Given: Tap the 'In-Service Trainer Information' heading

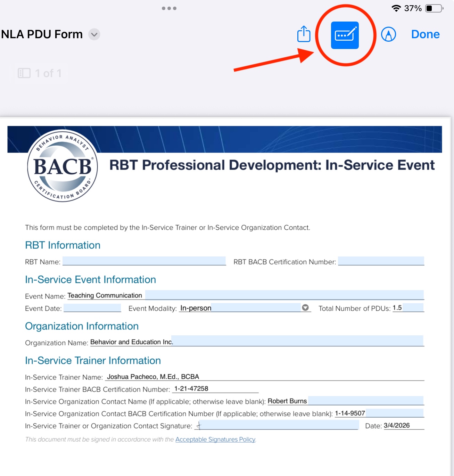Looking at the screenshot, I should (93, 360).
